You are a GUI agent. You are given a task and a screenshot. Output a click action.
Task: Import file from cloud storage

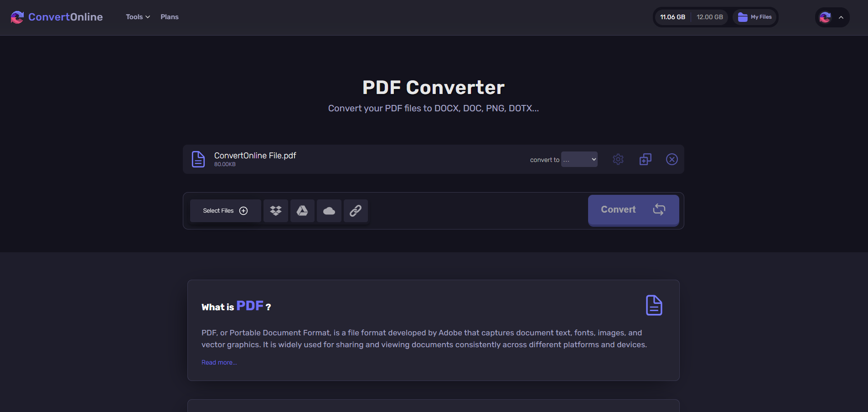pos(329,211)
